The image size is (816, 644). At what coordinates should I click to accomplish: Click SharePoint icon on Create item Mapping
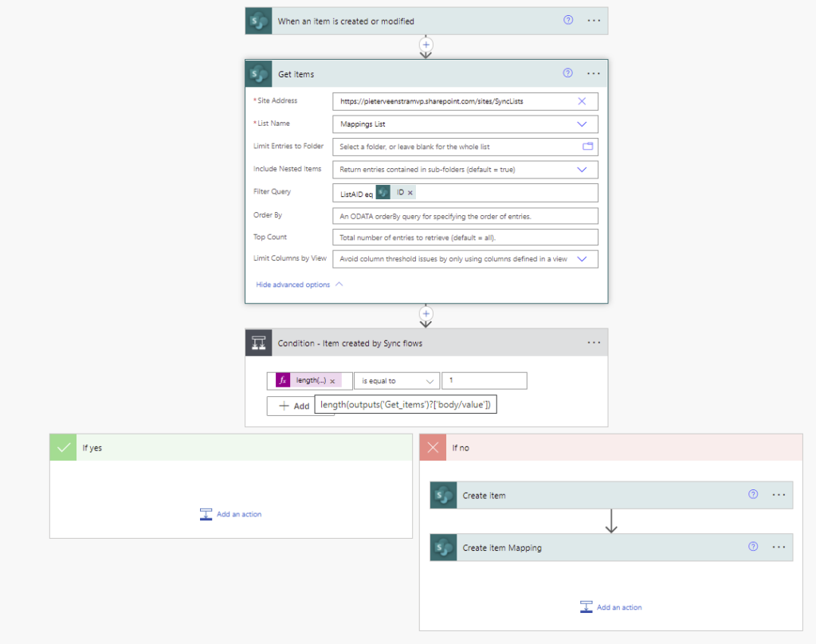[x=443, y=548]
